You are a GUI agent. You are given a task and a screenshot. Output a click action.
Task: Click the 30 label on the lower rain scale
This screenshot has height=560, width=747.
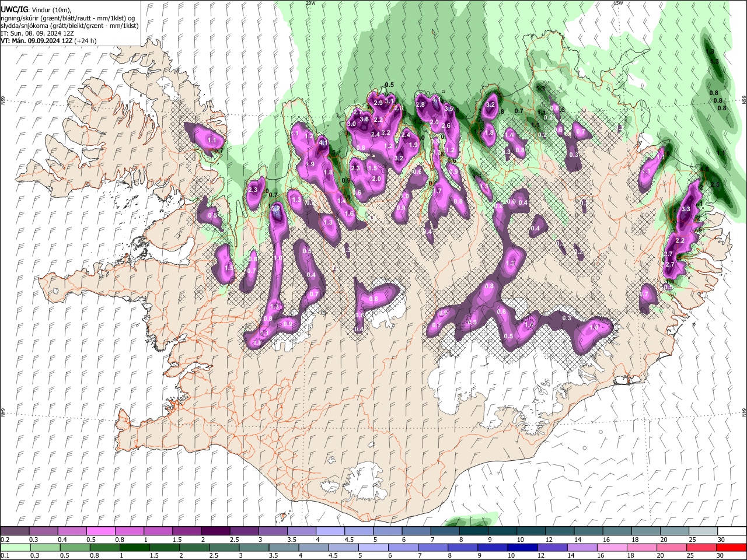click(721, 556)
